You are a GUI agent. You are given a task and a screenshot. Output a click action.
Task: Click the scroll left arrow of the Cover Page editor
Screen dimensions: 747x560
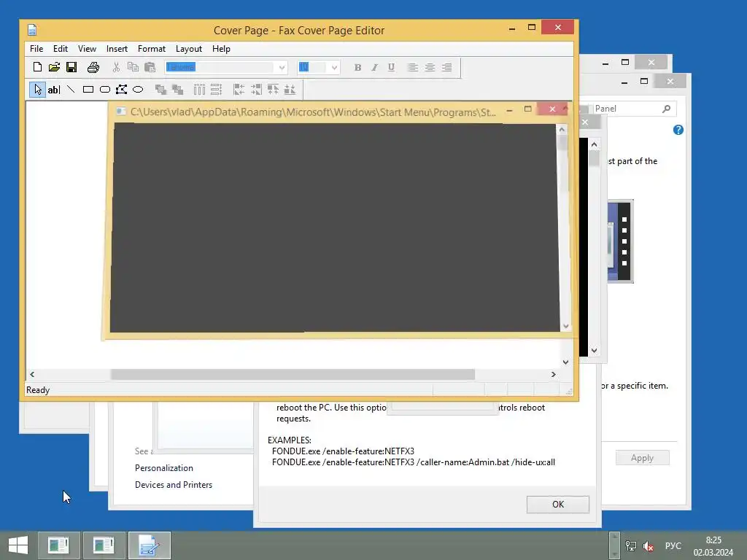point(32,374)
